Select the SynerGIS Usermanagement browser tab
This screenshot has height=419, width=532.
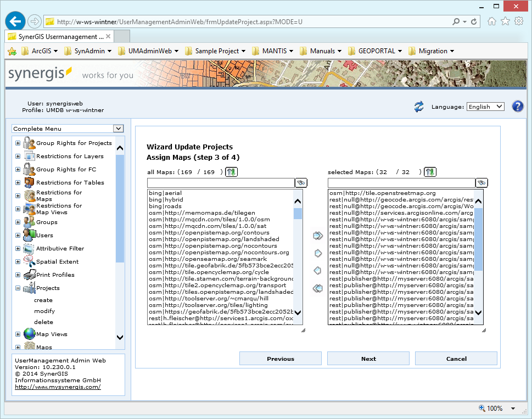tap(55, 37)
